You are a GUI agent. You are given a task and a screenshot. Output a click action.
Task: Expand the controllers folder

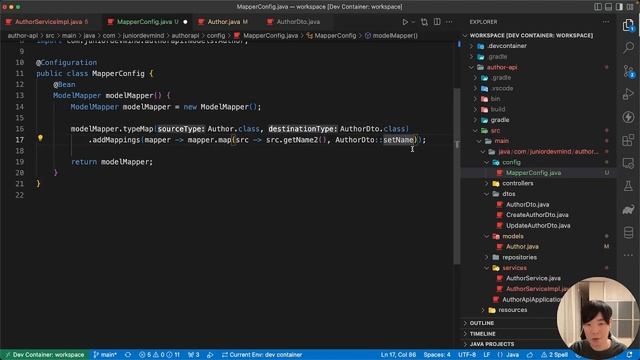[518, 184]
